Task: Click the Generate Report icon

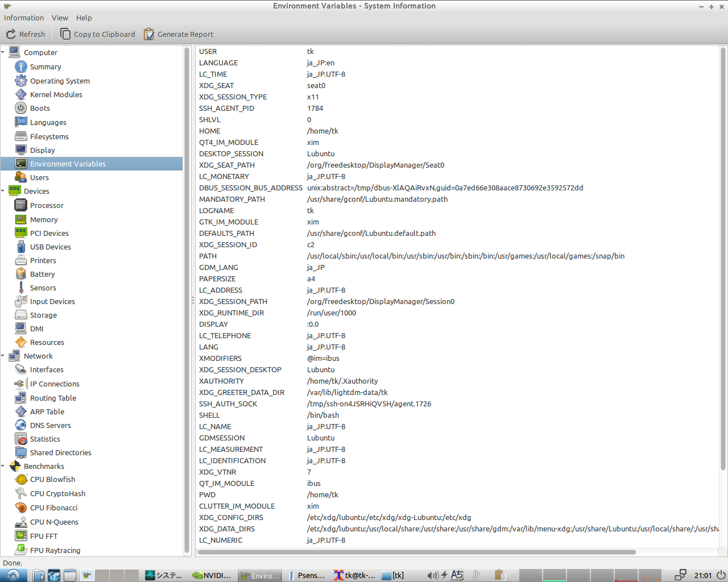Action: (149, 34)
